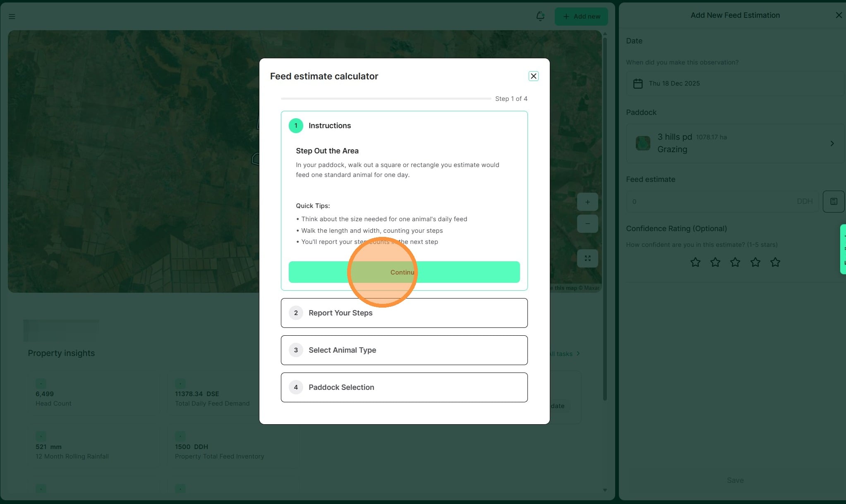The height and width of the screenshot is (504, 846).
Task: Click the calendar icon in date field
Action: (638, 84)
